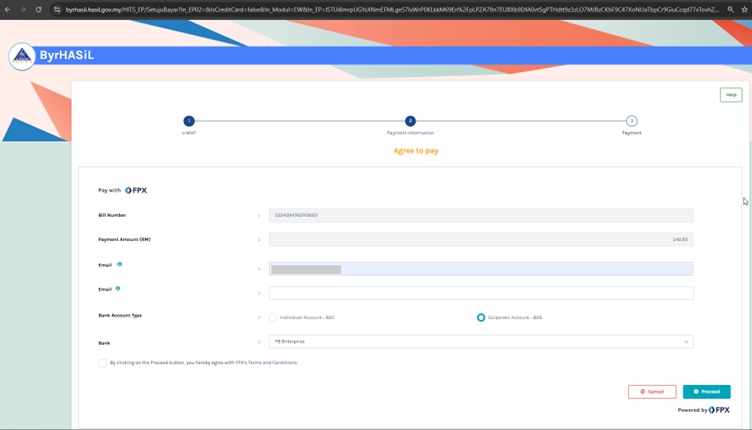
Task: Select Corporate Account - B2B radio button
Action: tap(481, 317)
